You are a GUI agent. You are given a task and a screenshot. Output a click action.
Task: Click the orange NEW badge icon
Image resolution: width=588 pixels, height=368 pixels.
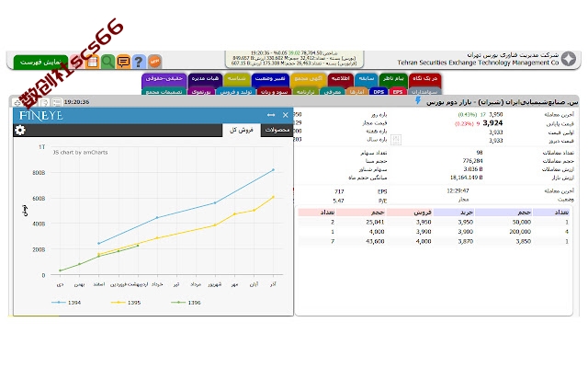click(154, 62)
